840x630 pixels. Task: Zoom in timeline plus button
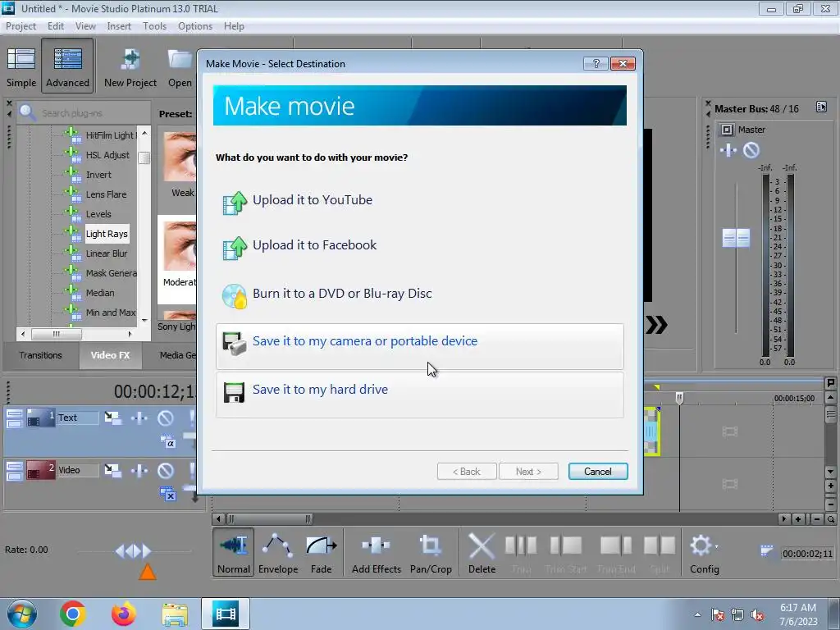click(x=798, y=518)
